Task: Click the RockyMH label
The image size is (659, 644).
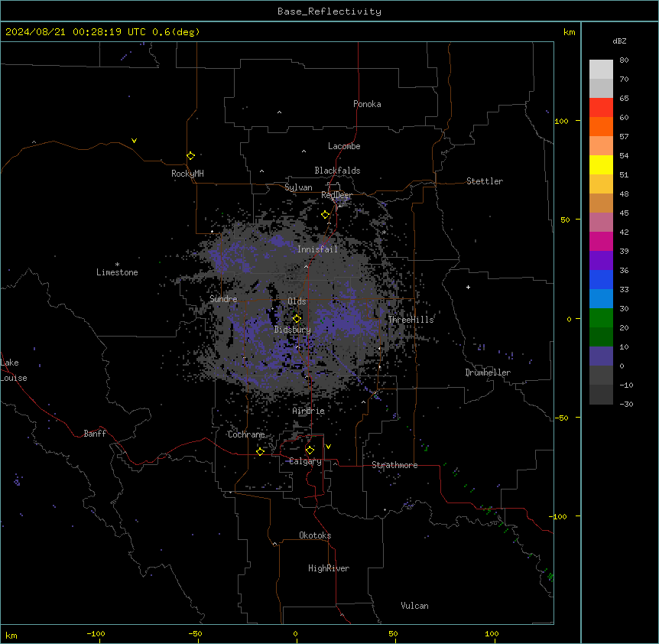Action: pos(187,174)
